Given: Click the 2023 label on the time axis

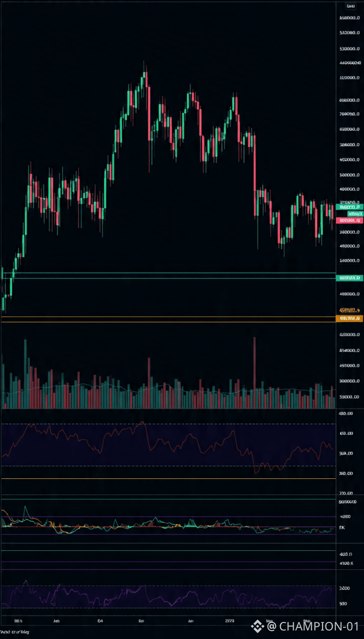Looking at the screenshot, I should click(229, 621).
